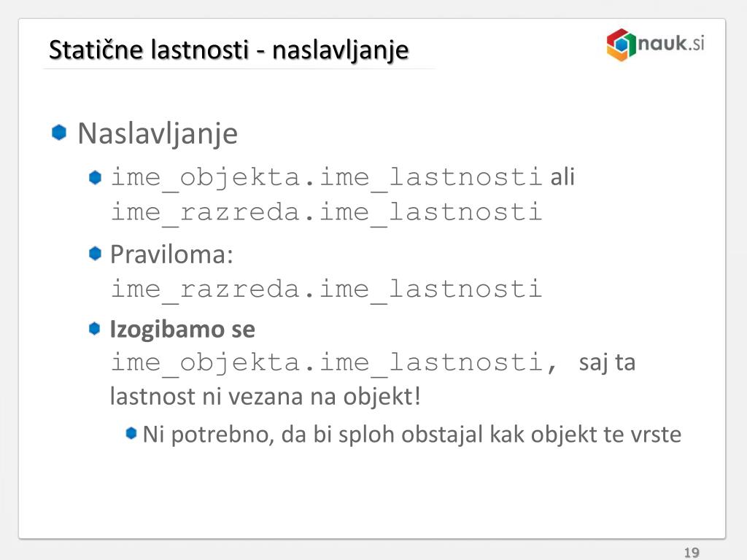Viewport: 747px width, 560px height.
Task: Click ime_razreda.ime_lastnosti code below Praviloma
Action: tap(326, 289)
